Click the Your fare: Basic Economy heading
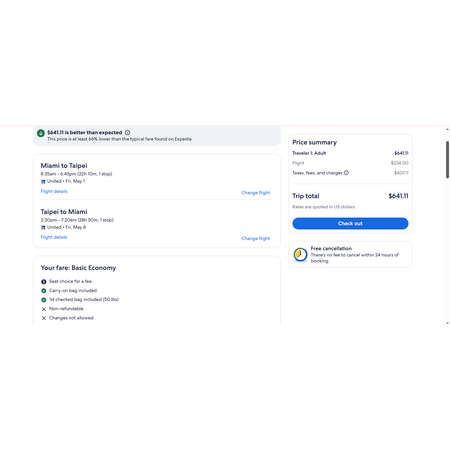Image resolution: width=450 pixels, height=450 pixels. [x=78, y=268]
